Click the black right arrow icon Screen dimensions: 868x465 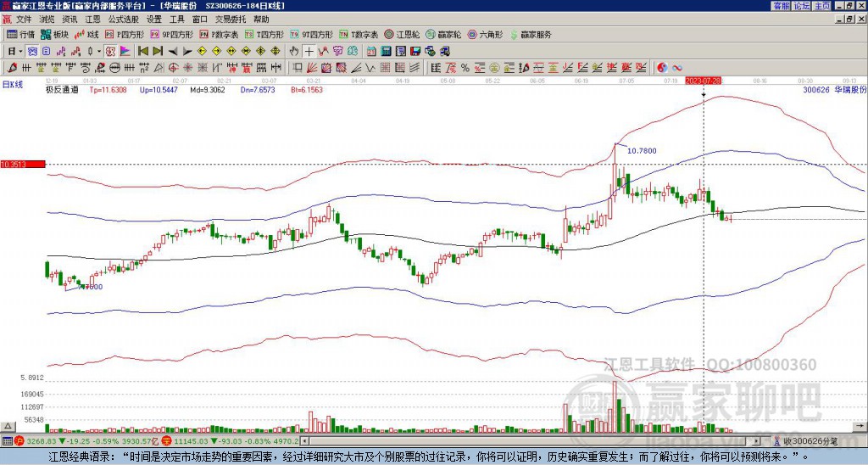(x=187, y=52)
